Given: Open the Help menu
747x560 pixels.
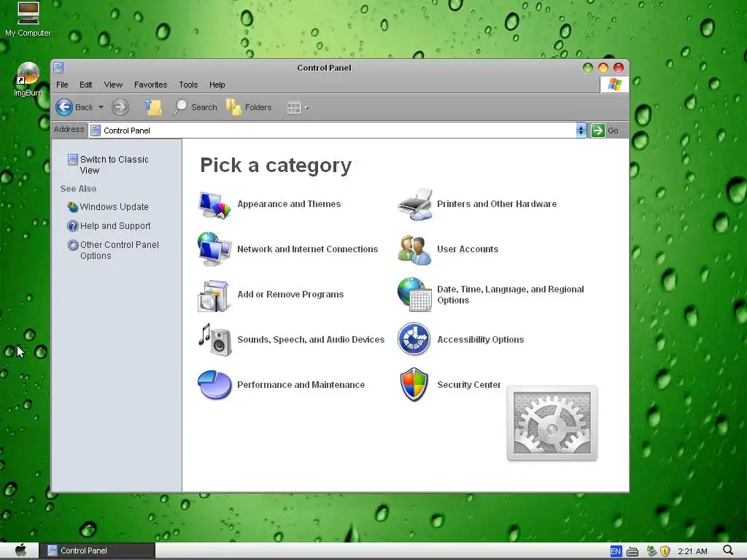Looking at the screenshot, I should 217,85.
